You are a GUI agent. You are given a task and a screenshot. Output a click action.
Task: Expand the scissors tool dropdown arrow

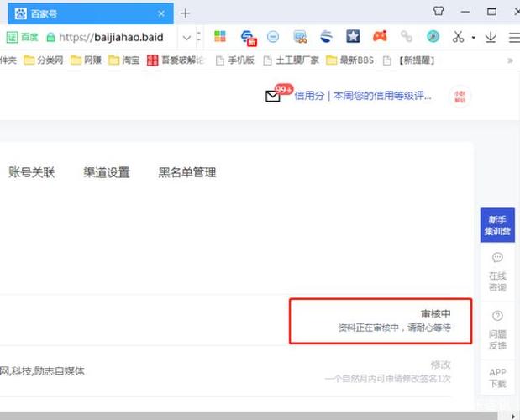473,38
